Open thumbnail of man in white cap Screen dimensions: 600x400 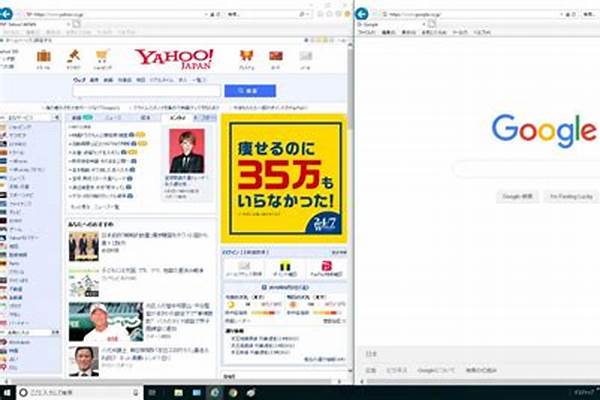106,322
